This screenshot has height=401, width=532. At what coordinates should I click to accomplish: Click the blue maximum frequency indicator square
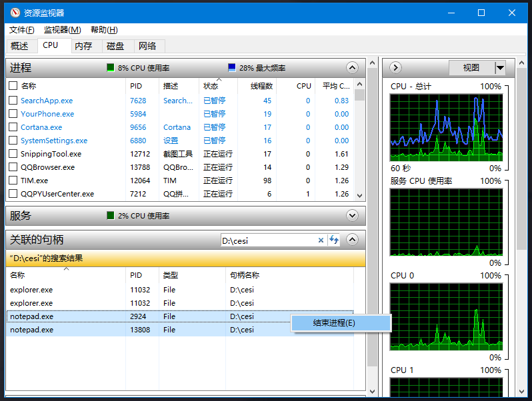[x=232, y=68]
